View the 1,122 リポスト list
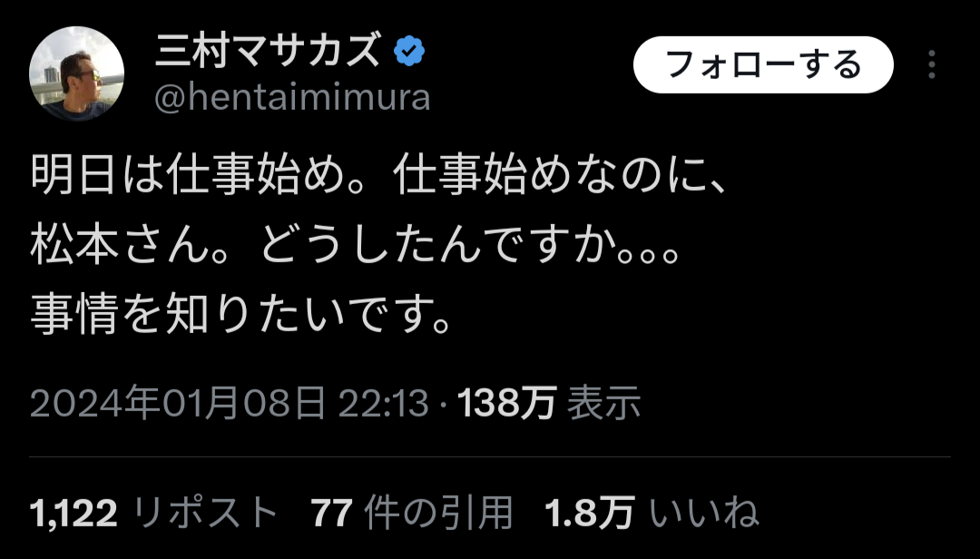This screenshot has height=559, width=980. [153, 514]
